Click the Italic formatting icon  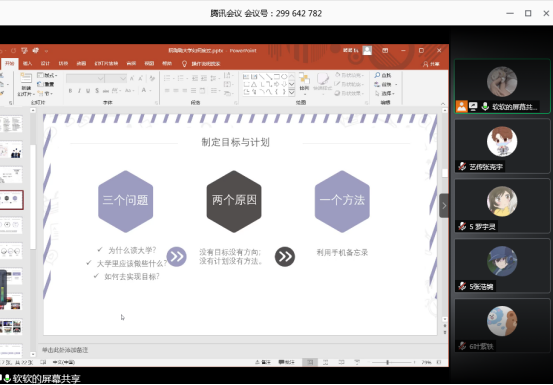click(79, 91)
